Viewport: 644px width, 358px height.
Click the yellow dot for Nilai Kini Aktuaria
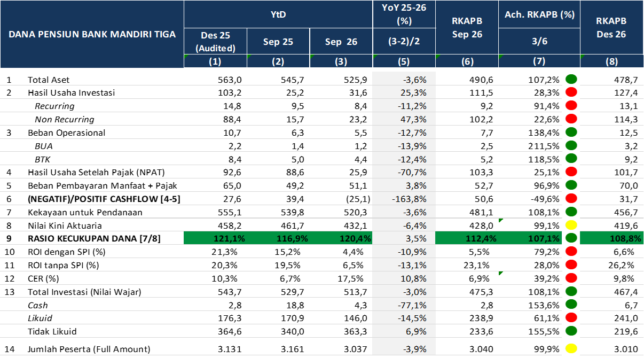(571, 225)
